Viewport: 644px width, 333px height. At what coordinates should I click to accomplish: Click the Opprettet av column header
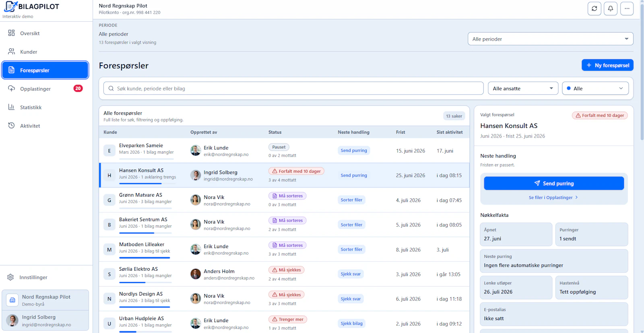[204, 132]
